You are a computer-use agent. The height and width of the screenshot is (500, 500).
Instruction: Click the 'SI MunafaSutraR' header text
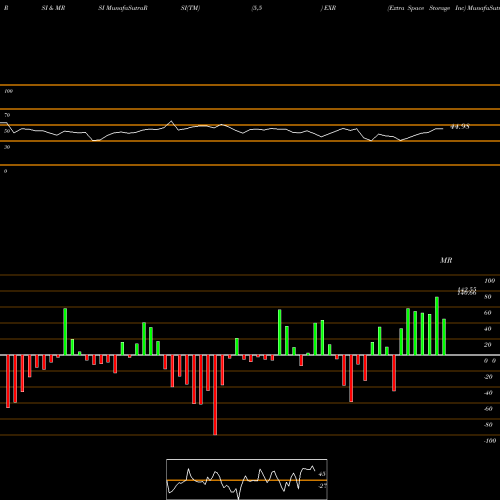coord(123,8)
